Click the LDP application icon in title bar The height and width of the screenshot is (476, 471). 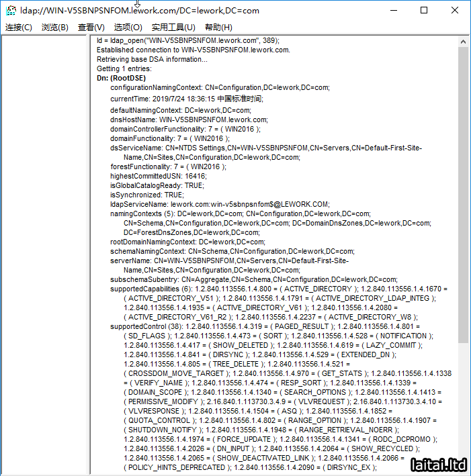pyautogui.click(x=11, y=11)
